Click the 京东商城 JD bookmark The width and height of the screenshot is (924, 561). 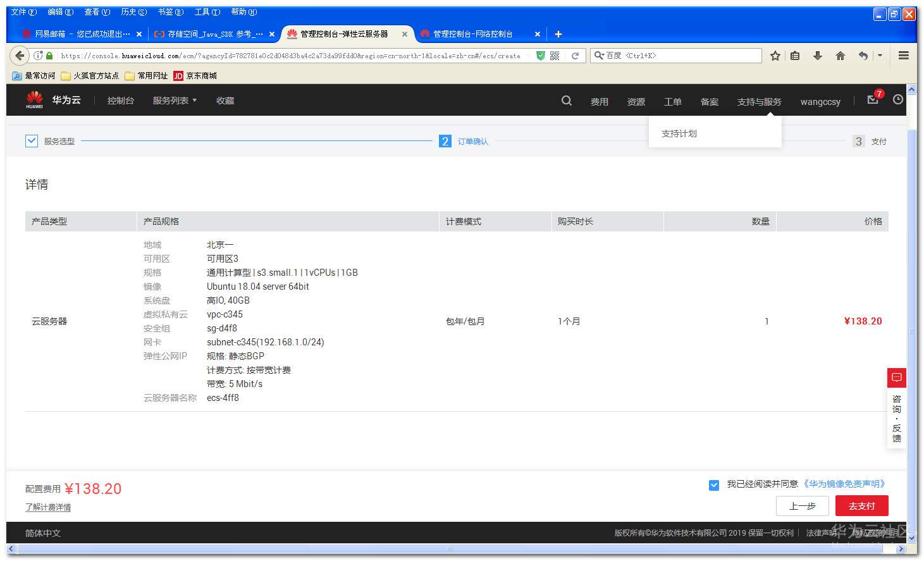195,76
